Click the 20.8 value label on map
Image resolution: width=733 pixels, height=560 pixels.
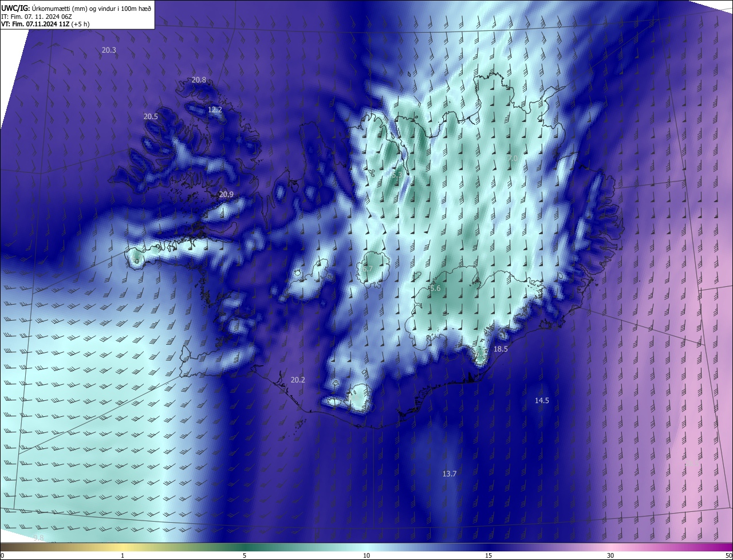(x=199, y=80)
